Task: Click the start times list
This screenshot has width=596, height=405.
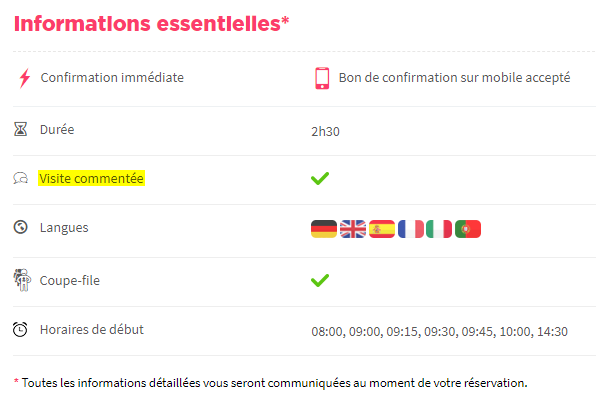Action: tap(439, 332)
